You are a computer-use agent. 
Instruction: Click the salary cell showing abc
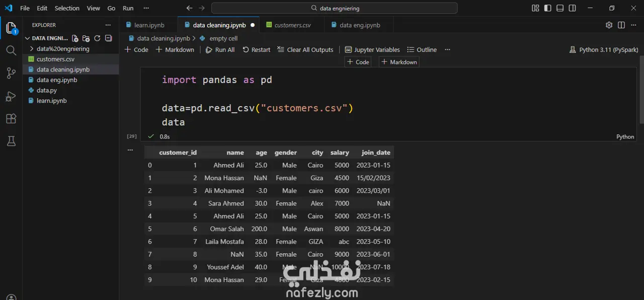[x=344, y=242]
